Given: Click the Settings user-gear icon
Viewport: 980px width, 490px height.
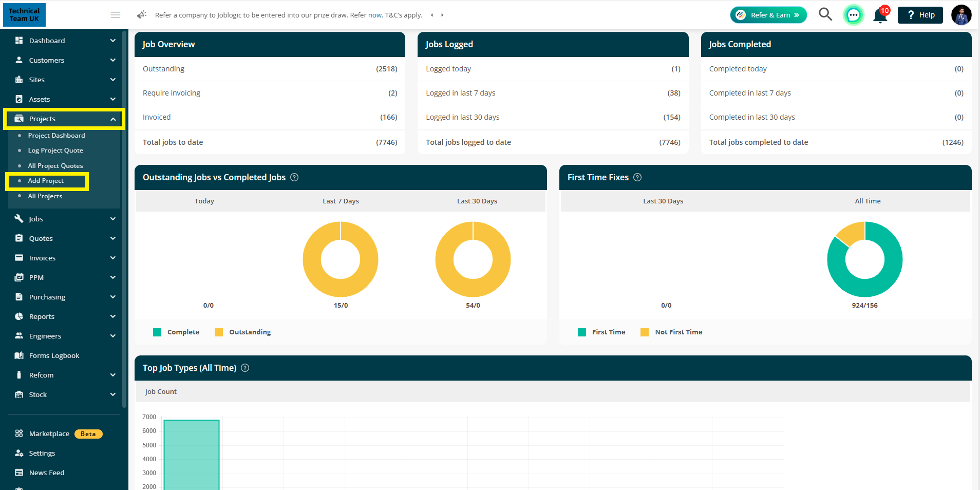Looking at the screenshot, I should click(19, 453).
